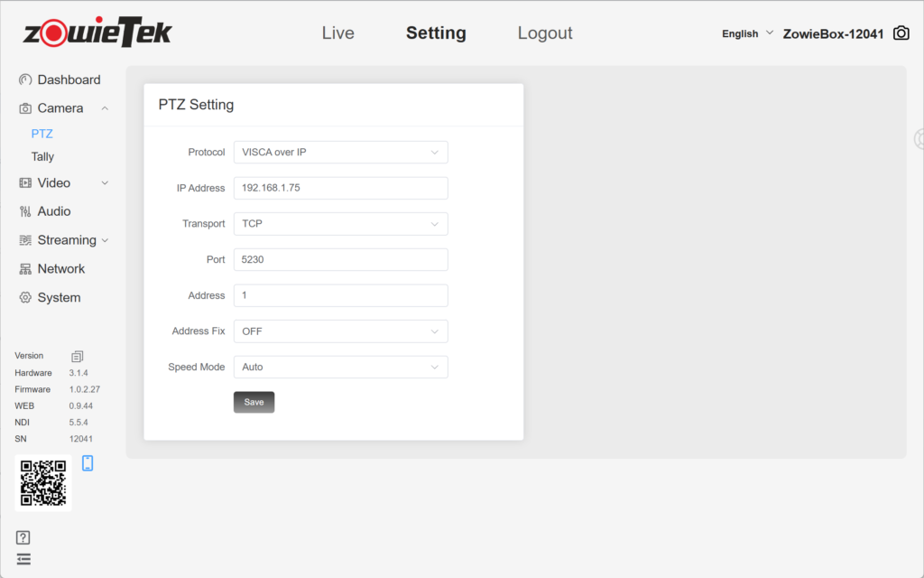Click the blue mobile phone icon
The height and width of the screenshot is (578, 924).
88,463
